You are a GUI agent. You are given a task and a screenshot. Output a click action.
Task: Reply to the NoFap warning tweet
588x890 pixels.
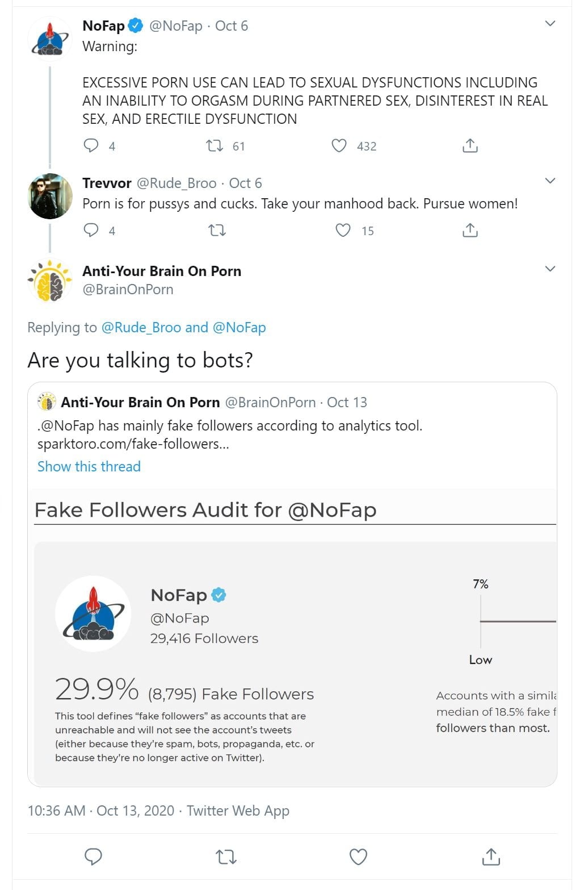tap(91, 146)
